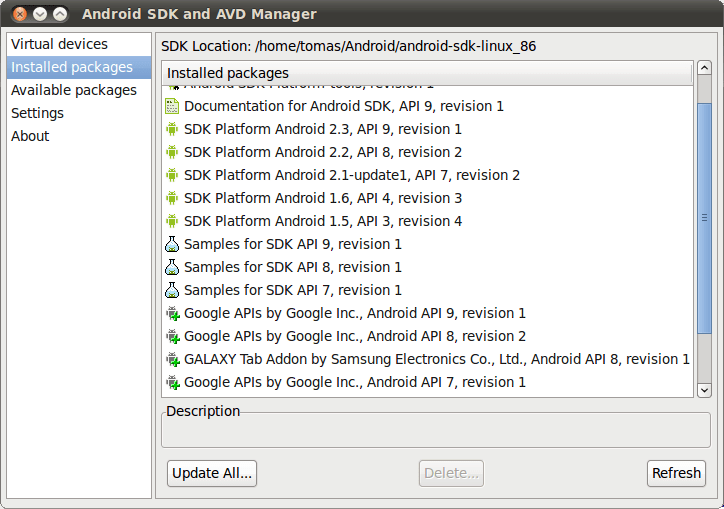Viewport: 724px width, 509px height.
Task: Click the Android icon for SDK Platform 2.2
Action: 172,152
